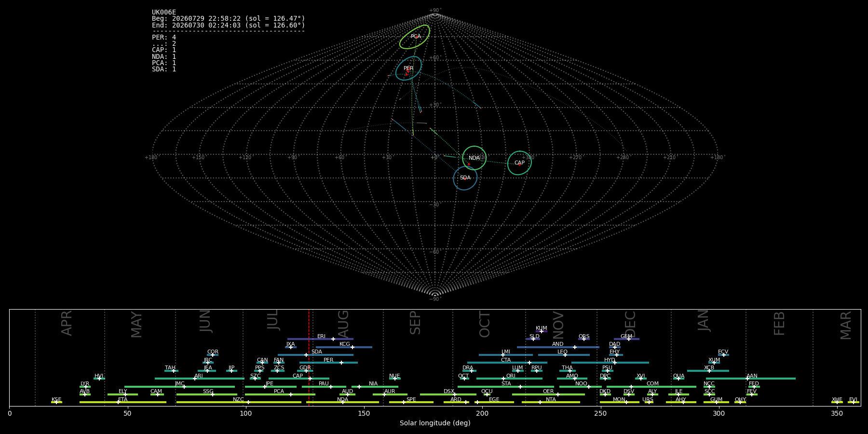Image resolution: width=868 pixels, height=434 pixels.
Task: Click the red dashed current solar longitude line
Action: point(309,357)
